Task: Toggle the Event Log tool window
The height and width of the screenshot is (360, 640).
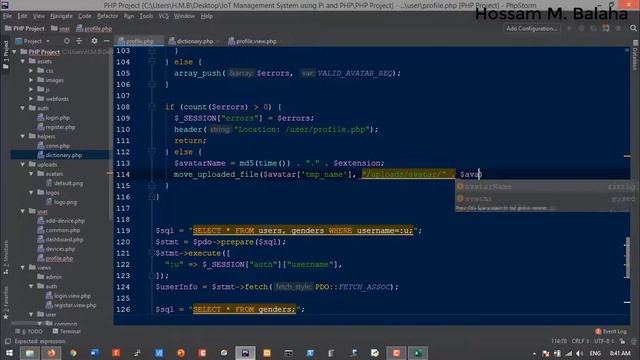Action: tap(611, 331)
